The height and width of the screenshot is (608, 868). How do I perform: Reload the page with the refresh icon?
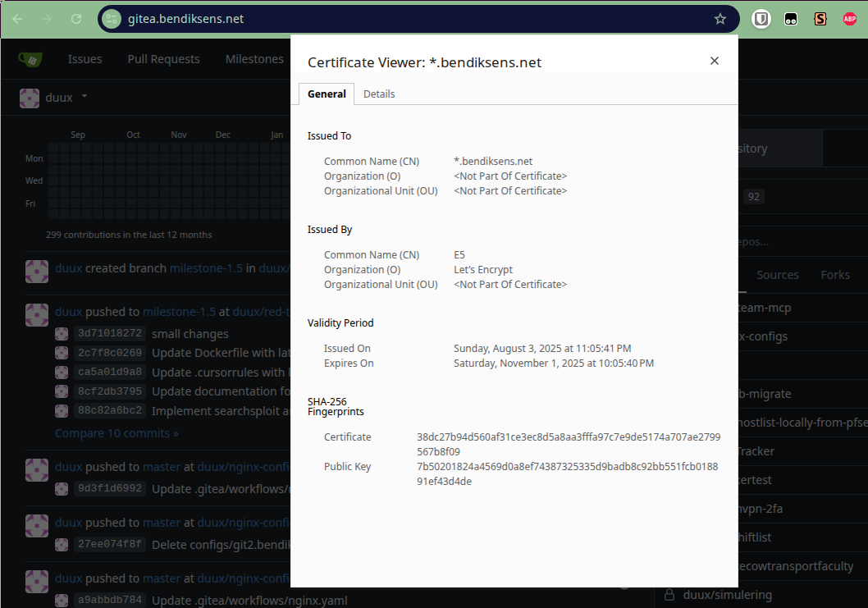point(76,19)
